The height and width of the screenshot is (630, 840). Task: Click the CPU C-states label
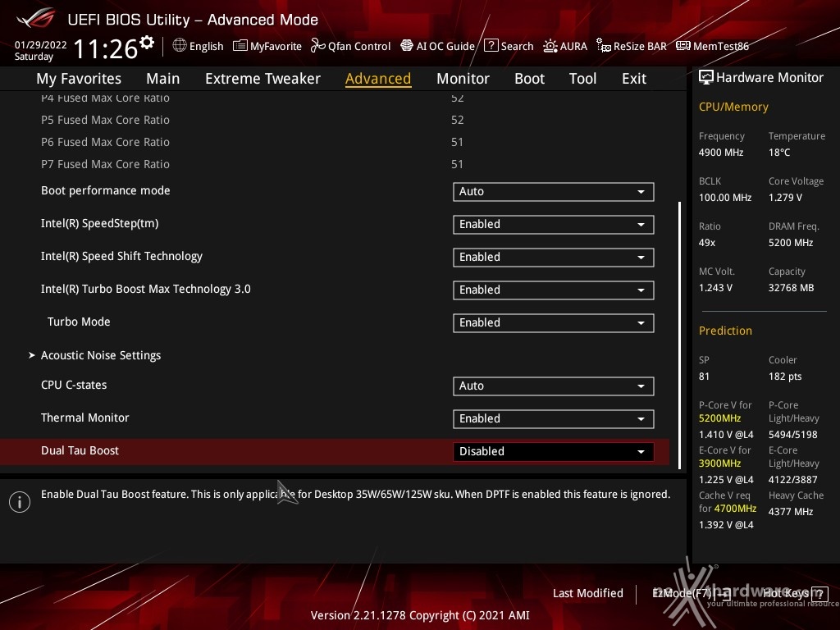tap(74, 385)
